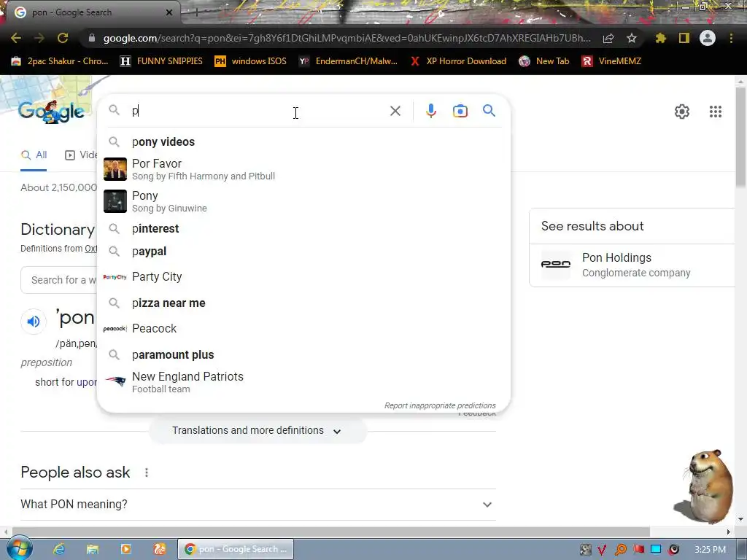Open the Chrome three-dot menu
The width and height of the screenshot is (747, 560).
point(731,38)
